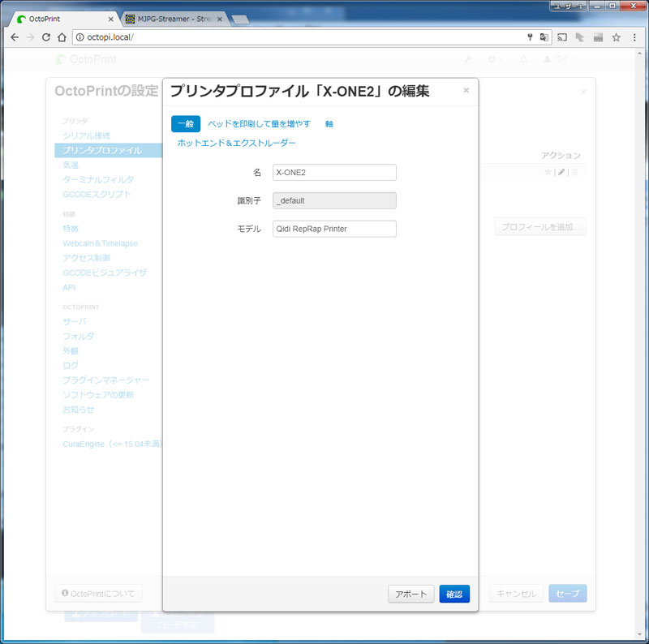Reload the OctoPrint page
649x644 pixels.
pos(46,37)
